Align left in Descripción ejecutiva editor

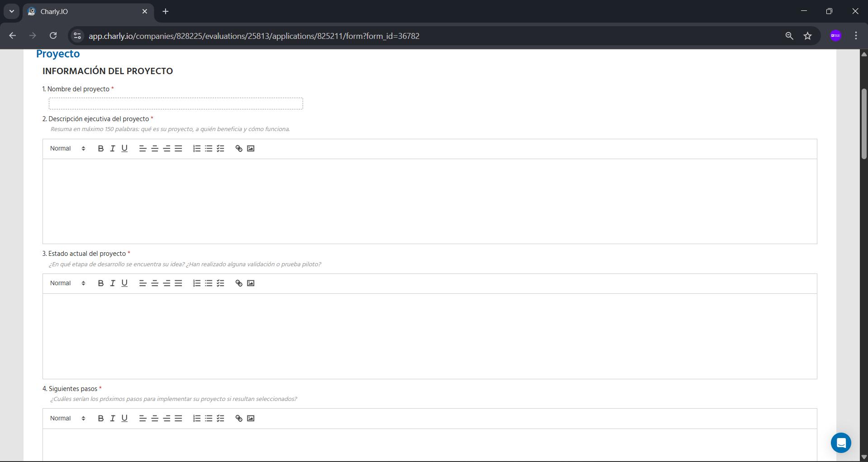(142, 148)
